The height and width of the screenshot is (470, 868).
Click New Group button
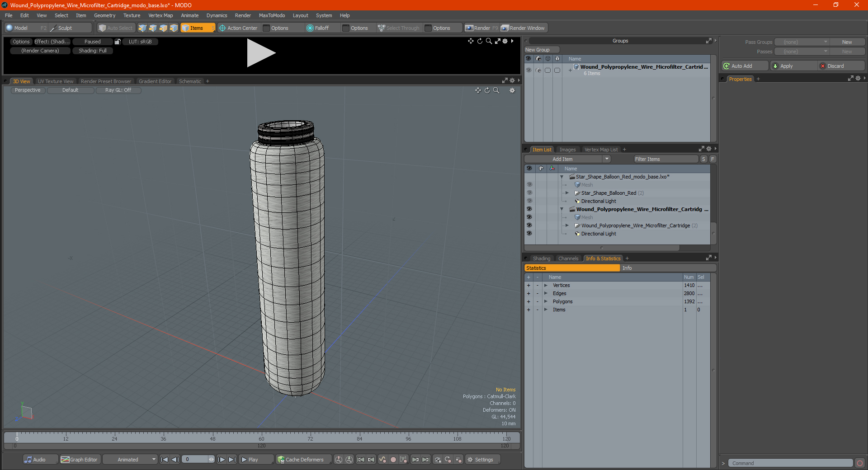541,50
